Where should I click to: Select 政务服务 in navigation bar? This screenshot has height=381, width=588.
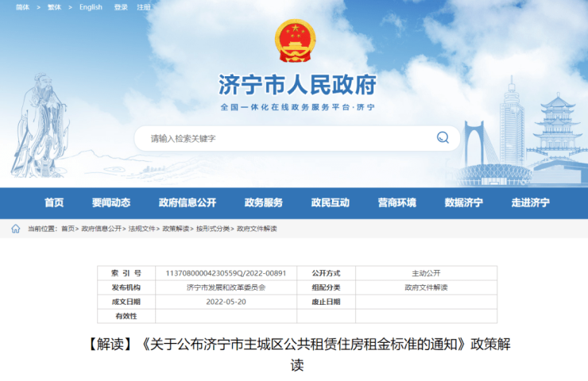pyautogui.click(x=263, y=202)
